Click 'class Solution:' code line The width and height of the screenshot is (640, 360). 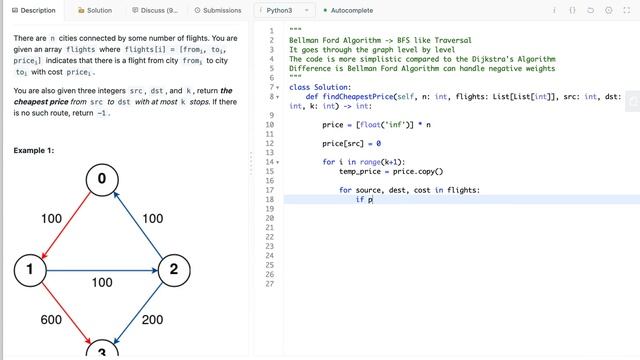pyautogui.click(x=320, y=87)
